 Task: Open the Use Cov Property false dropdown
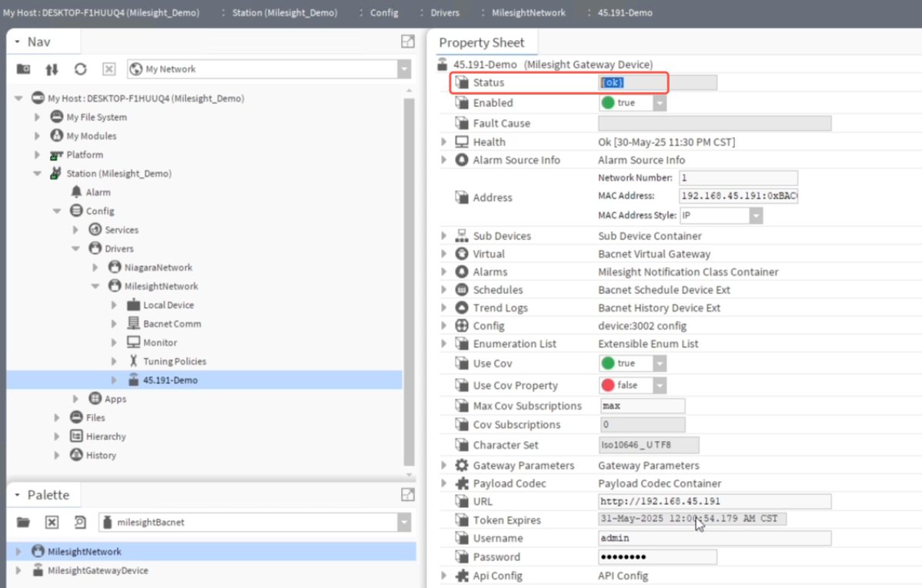click(x=660, y=385)
